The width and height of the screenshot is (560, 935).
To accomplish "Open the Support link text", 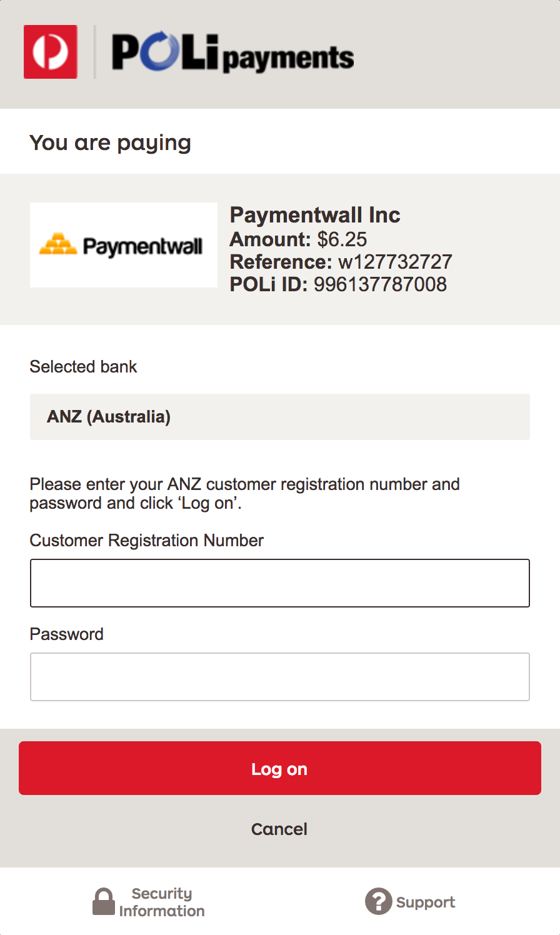I will [426, 902].
